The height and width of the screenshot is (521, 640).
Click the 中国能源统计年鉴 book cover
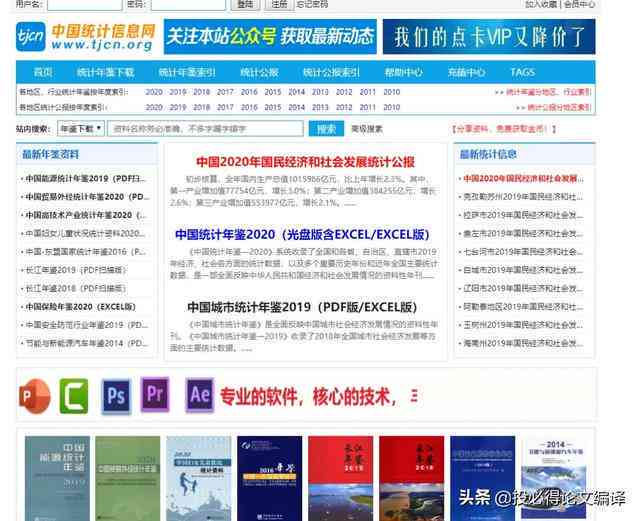click(57, 478)
